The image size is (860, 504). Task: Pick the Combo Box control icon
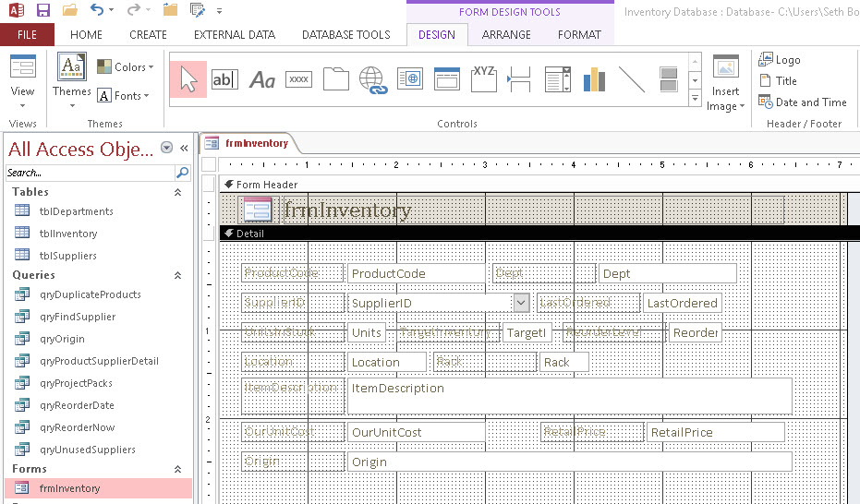coord(558,79)
